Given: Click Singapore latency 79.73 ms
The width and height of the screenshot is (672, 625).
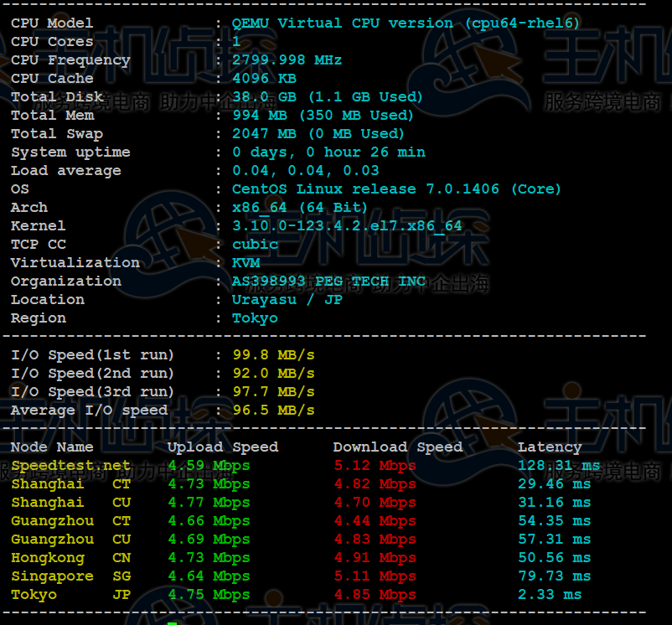Looking at the screenshot, I should tap(554, 576).
